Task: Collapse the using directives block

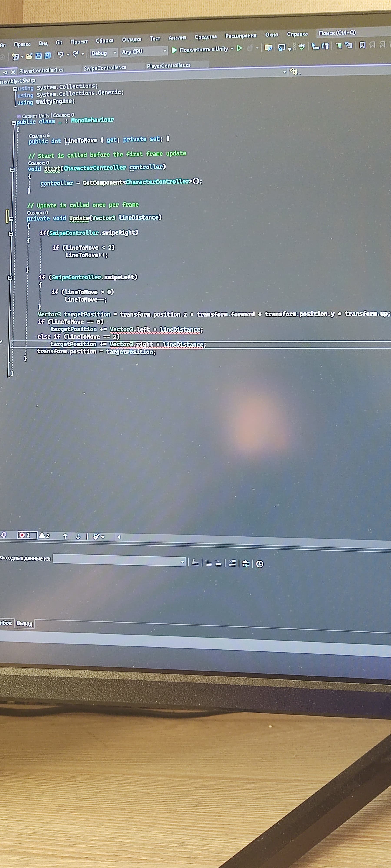Action: (x=15, y=89)
